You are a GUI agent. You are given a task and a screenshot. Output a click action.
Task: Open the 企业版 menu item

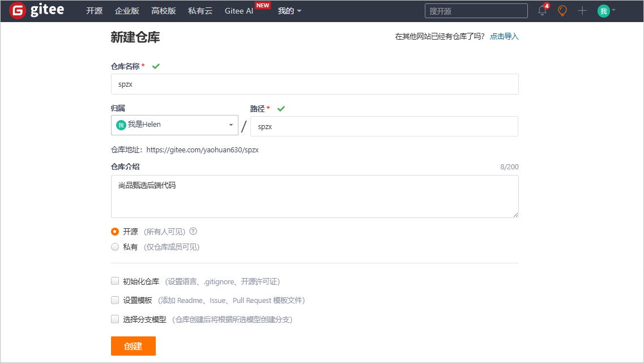pyautogui.click(x=127, y=11)
